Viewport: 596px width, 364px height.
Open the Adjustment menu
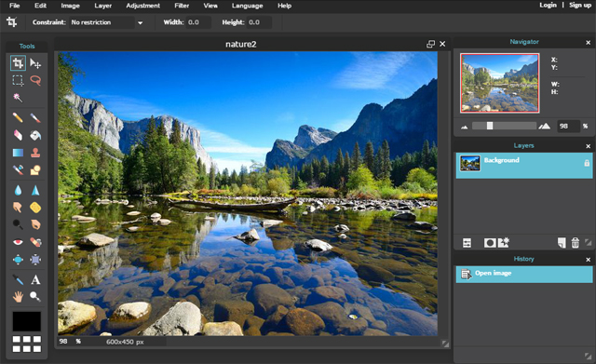pyautogui.click(x=142, y=6)
